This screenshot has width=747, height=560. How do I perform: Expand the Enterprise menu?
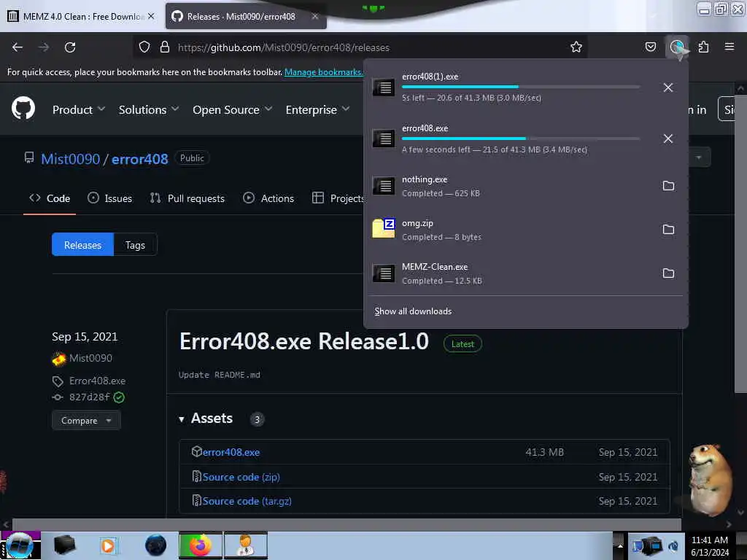[x=318, y=109]
